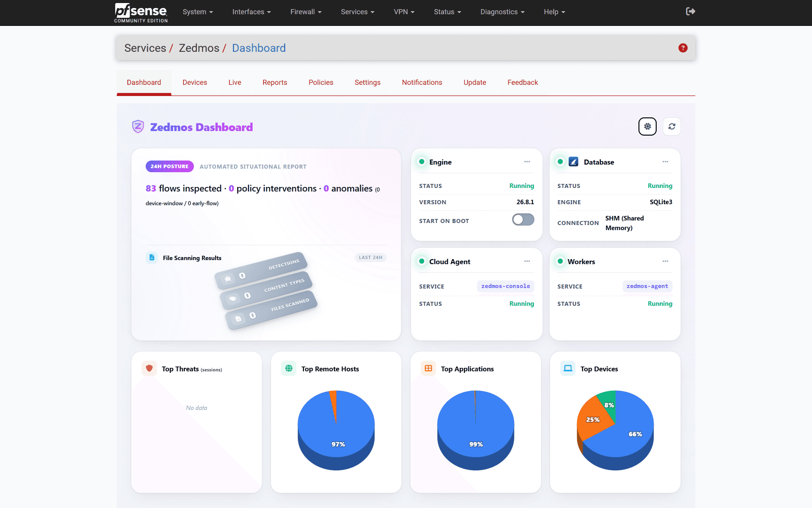Open the Update tab
The image size is (812, 508).
(475, 82)
